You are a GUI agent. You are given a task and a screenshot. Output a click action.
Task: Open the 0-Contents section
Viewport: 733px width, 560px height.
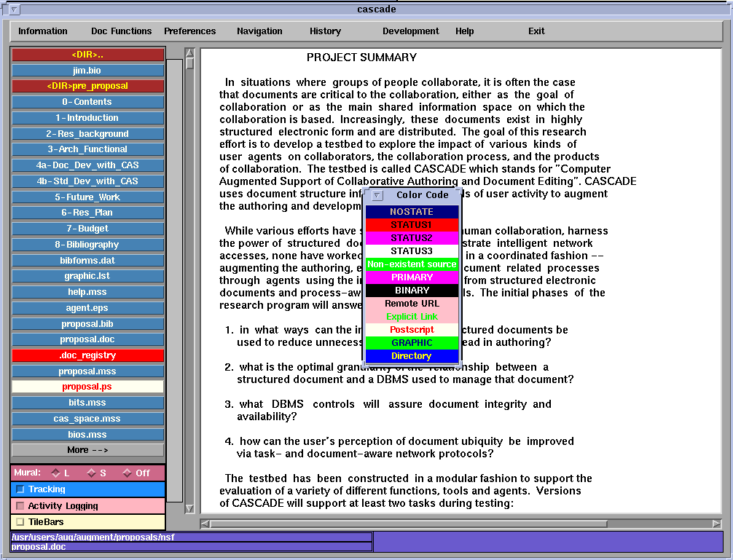[87, 102]
